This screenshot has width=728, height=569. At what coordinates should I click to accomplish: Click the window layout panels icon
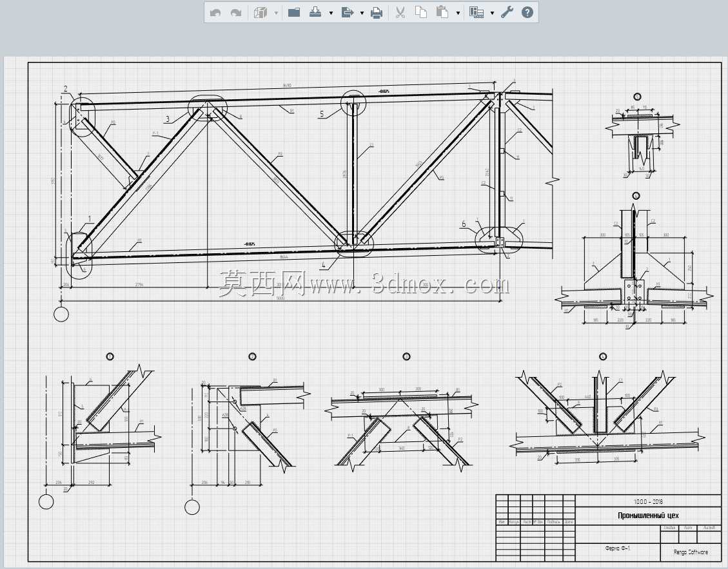pos(477,12)
